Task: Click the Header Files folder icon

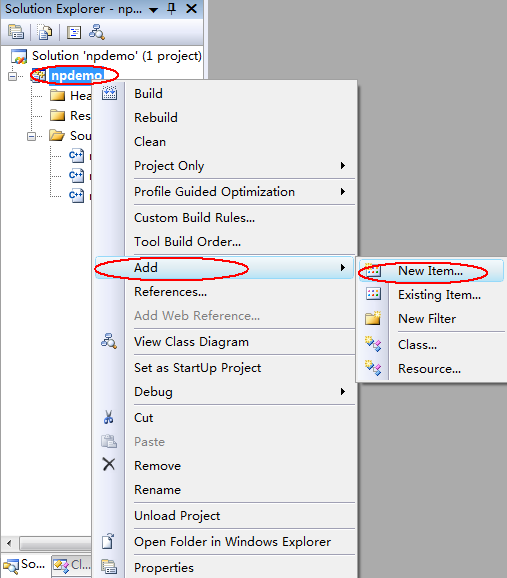Action: pyautogui.click(x=58, y=95)
